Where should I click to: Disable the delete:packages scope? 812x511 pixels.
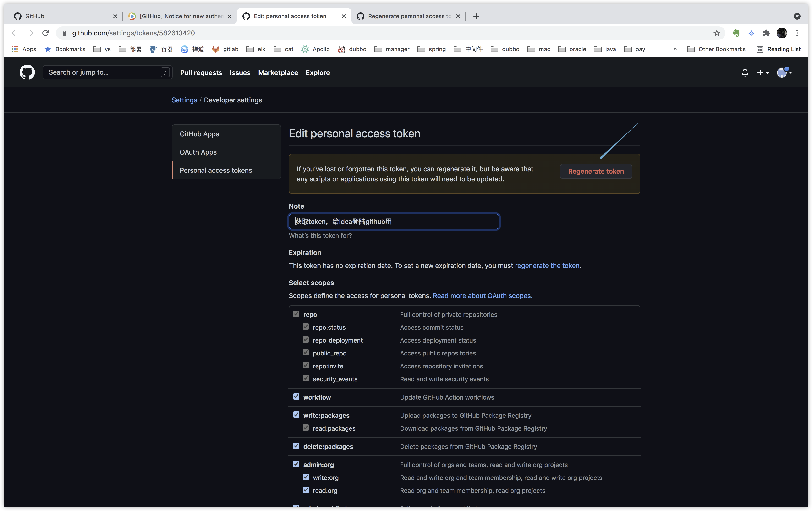296,445
